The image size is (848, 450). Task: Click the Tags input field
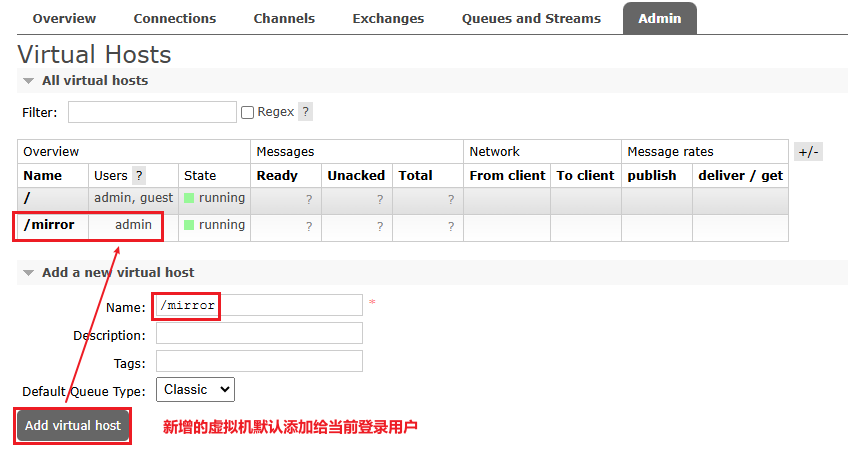[x=259, y=361]
